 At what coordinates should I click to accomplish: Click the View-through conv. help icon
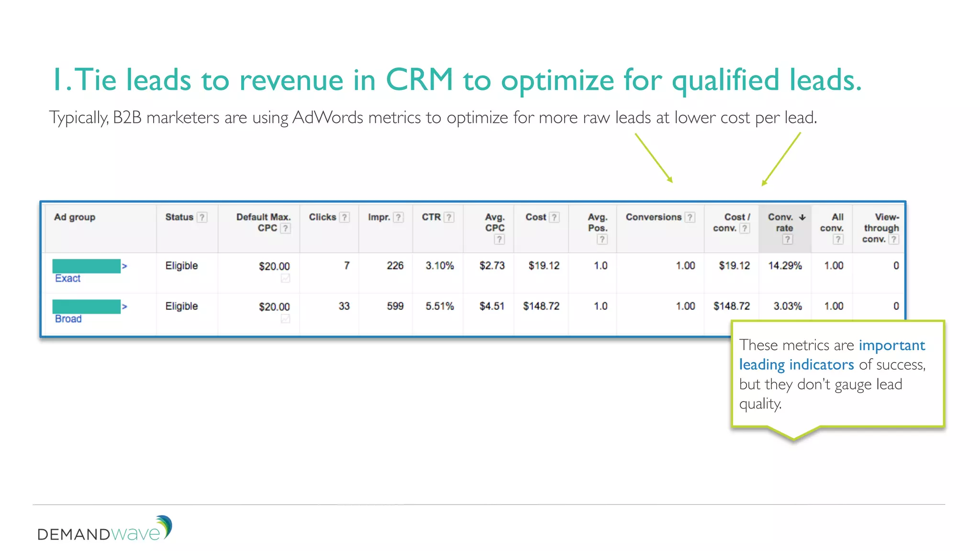pos(894,239)
